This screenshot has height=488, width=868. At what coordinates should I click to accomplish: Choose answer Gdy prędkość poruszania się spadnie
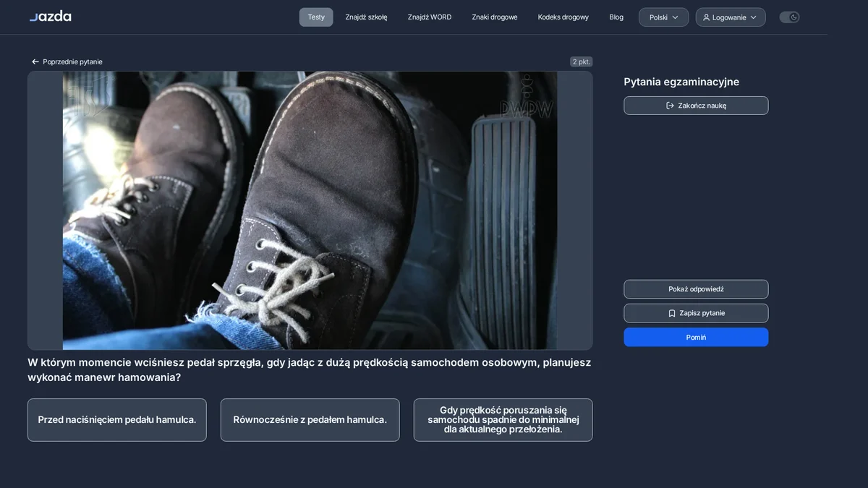point(503,420)
